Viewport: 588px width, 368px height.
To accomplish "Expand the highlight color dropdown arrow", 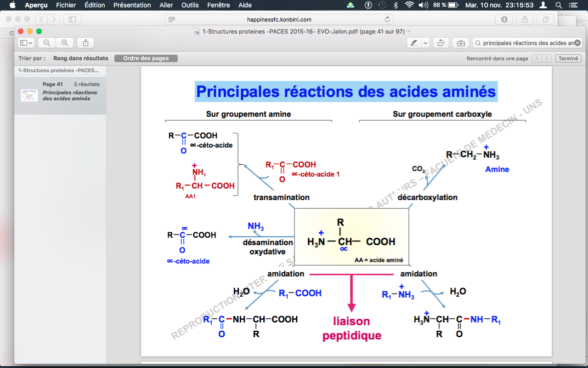I will (425, 43).
